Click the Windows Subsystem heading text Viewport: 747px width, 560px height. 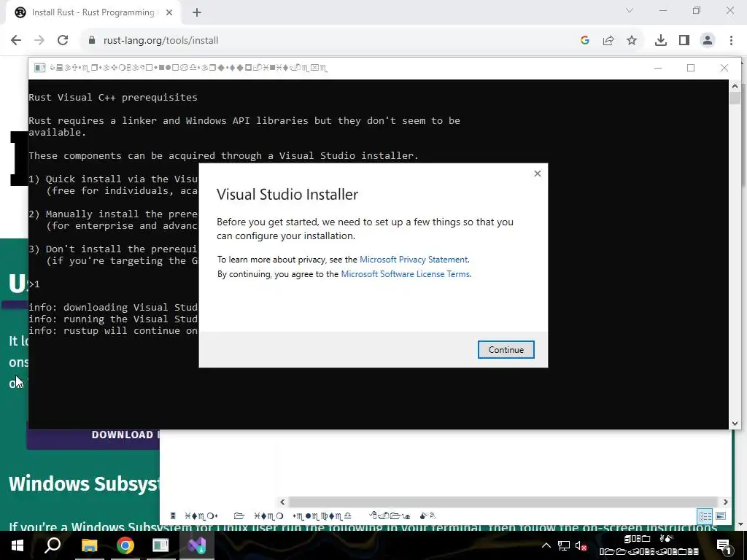(x=84, y=484)
